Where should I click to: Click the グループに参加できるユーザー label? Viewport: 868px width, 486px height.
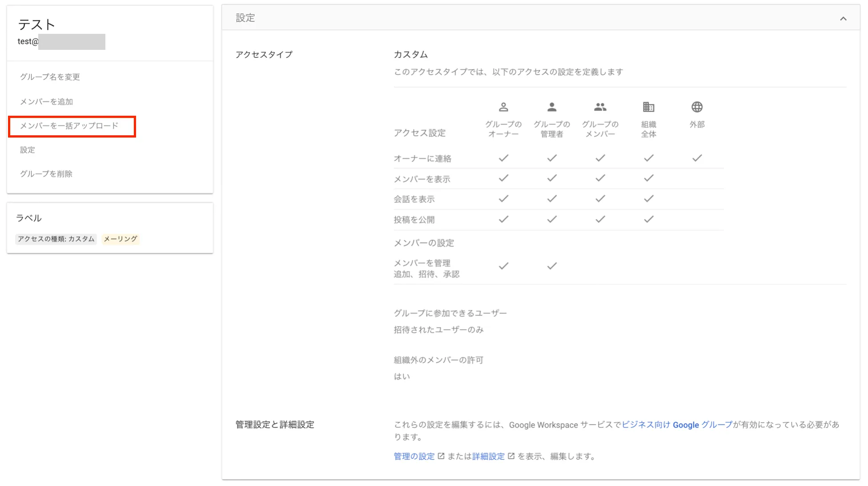[x=450, y=313]
